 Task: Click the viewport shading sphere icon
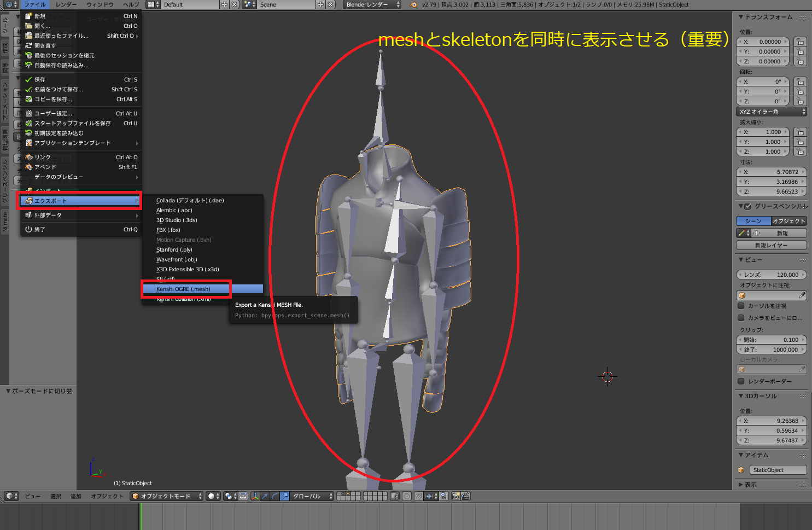[213, 496]
